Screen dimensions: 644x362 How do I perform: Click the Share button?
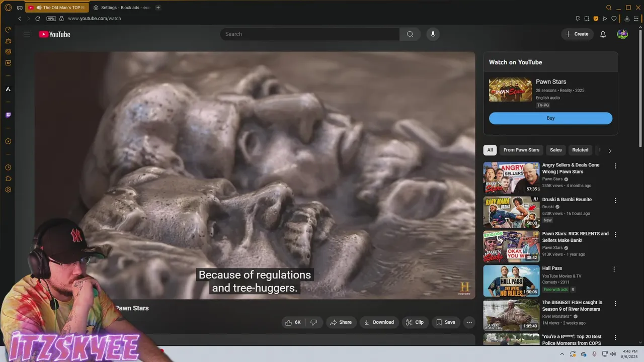point(341,322)
